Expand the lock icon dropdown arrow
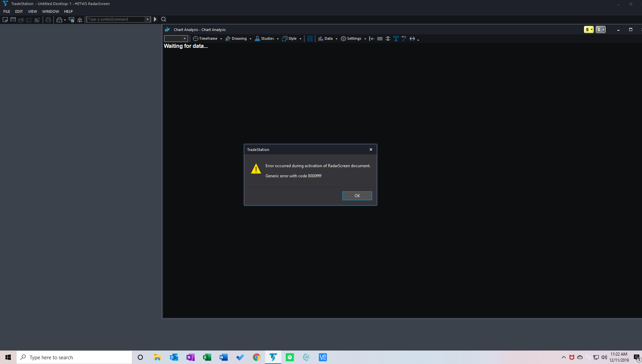Screen dimensions: 642x364 tap(65, 20)
